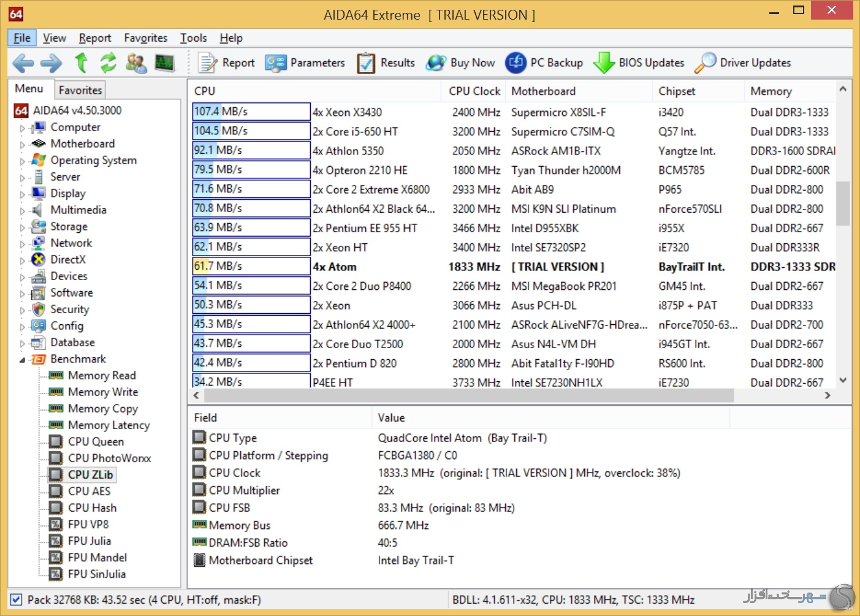The width and height of the screenshot is (860, 616).
Task: Toggle the status bar checkbox beside Pack 32768 KB
Action: point(17,599)
